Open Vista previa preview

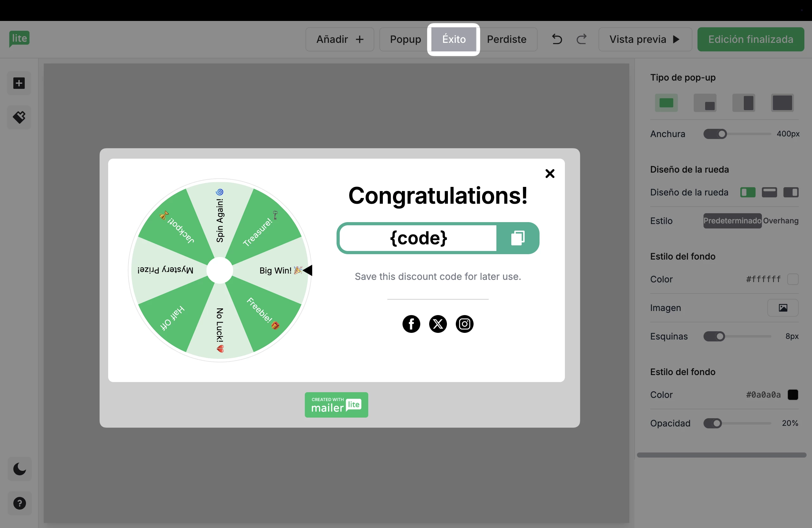click(x=645, y=39)
